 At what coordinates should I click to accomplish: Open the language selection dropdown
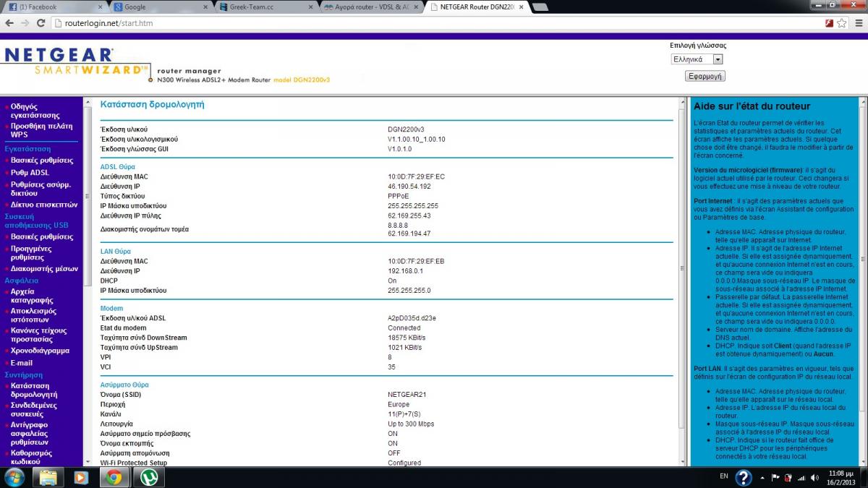pos(697,59)
